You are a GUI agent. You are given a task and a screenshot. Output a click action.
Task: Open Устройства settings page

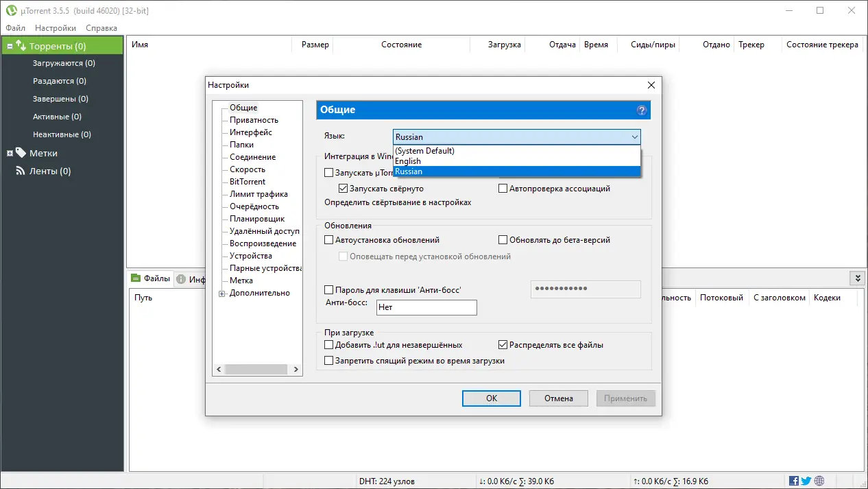(x=251, y=256)
